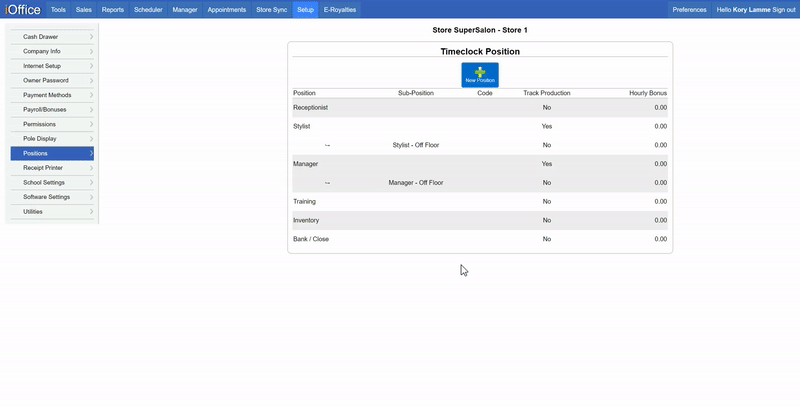Open the Appointments menu
The image size is (800, 406).
(x=227, y=10)
